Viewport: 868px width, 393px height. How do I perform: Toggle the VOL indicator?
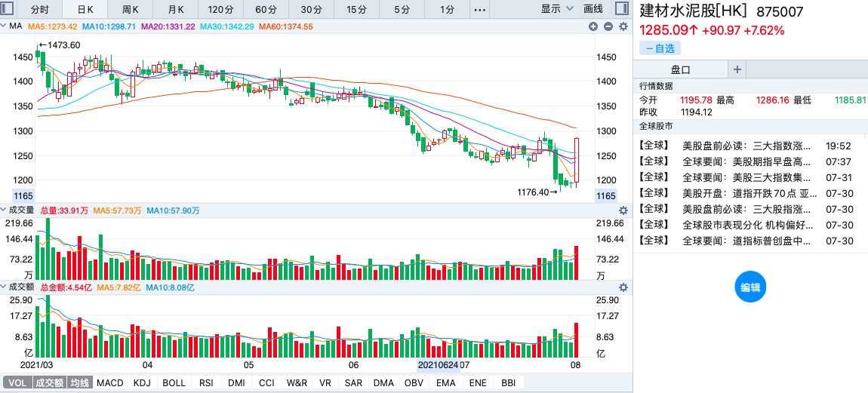click(x=17, y=383)
